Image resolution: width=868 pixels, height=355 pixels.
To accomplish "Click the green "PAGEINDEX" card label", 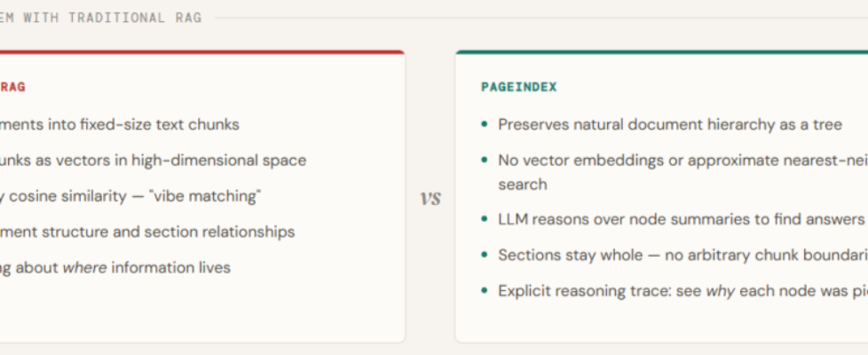I will point(518,87).
